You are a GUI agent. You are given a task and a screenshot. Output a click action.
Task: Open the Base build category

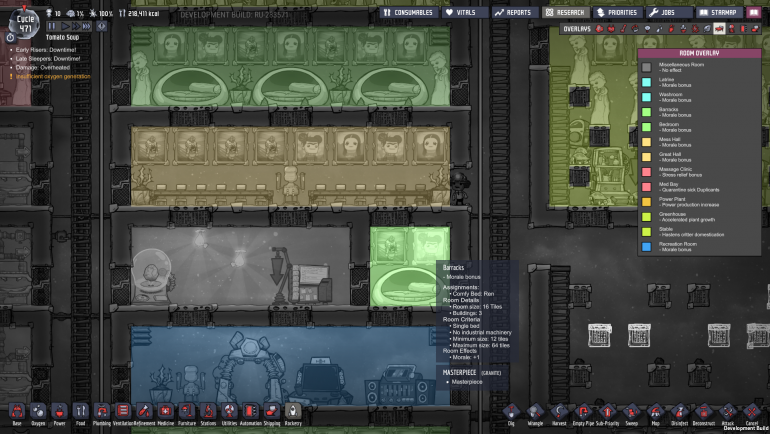pos(16,411)
